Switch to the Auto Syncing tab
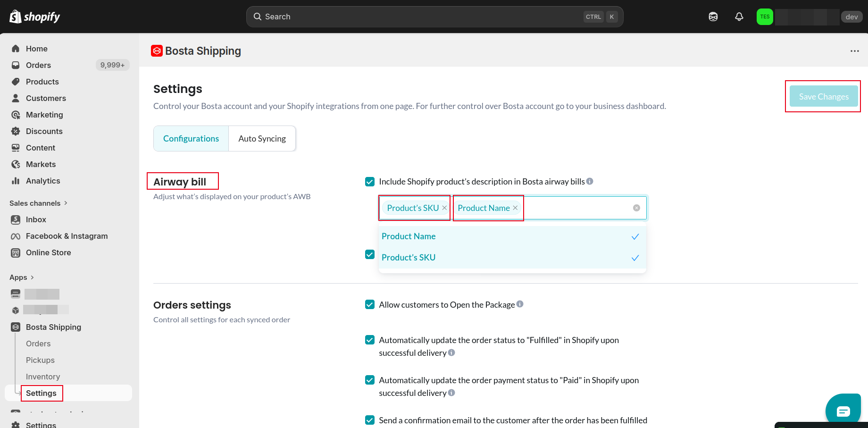Image resolution: width=868 pixels, height=428 pixels. [262, 138]
